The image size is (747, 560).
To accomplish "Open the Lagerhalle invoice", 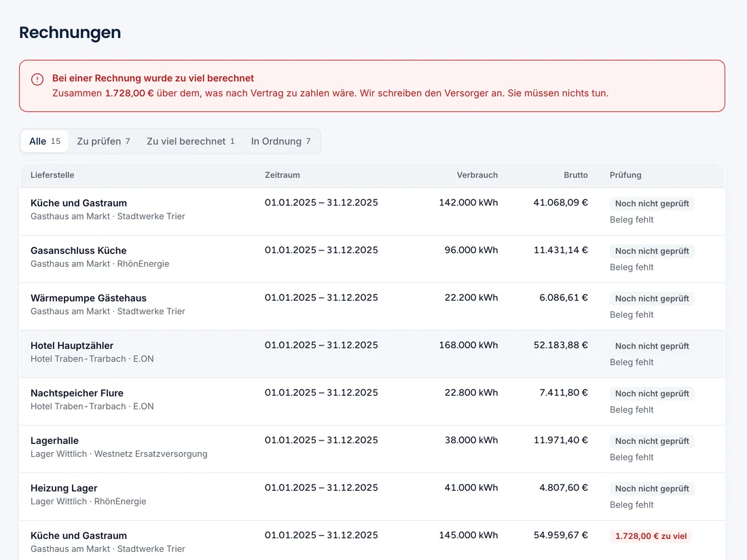I will click(372, 449).
